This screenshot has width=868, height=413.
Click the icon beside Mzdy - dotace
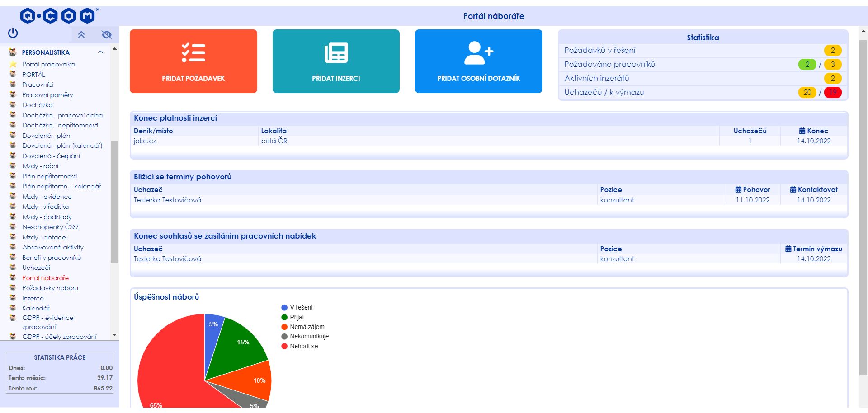[13, 237]
